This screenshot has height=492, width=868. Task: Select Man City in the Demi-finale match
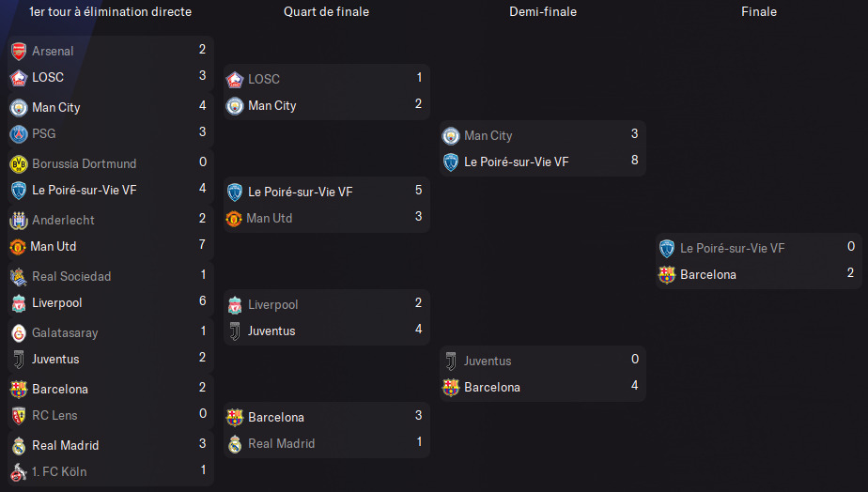pyautogui.click(x=488, y=136)
